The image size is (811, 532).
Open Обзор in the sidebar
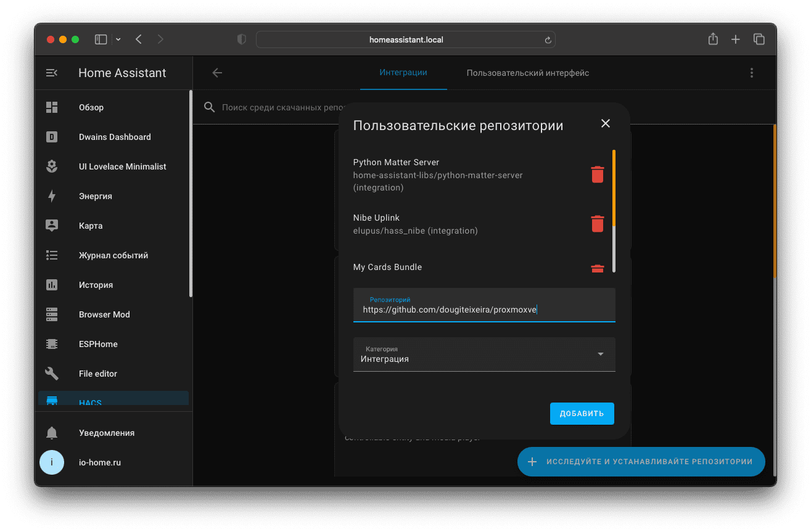click(x=91, y=107)
